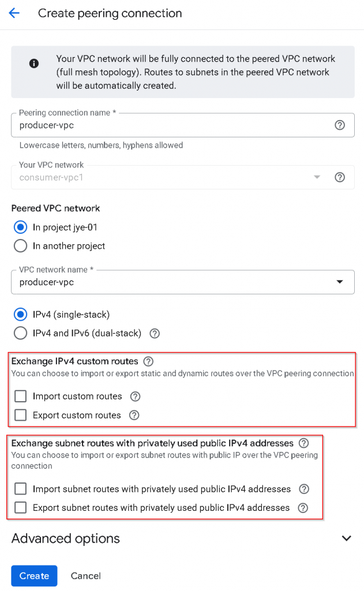This screenshot has height=591, width=364.
Task: Click help icon beside Export subnet routes option
Action: click(303, 508)
